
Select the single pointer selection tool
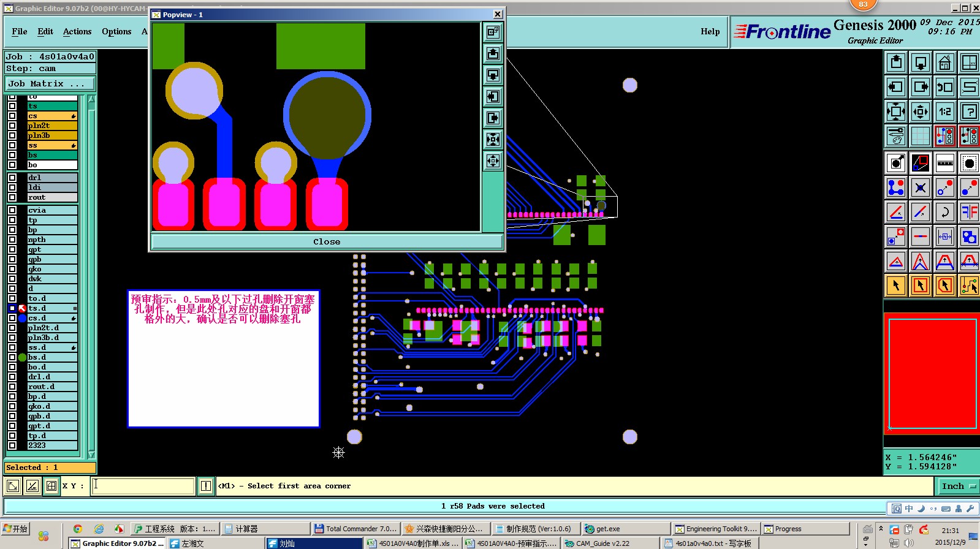896,286
